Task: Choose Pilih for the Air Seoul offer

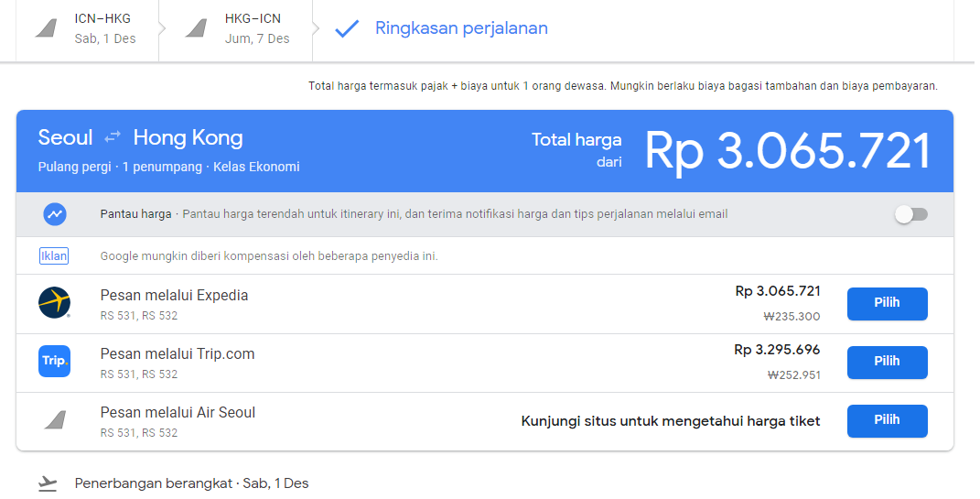Action: (x=887, y=421)
